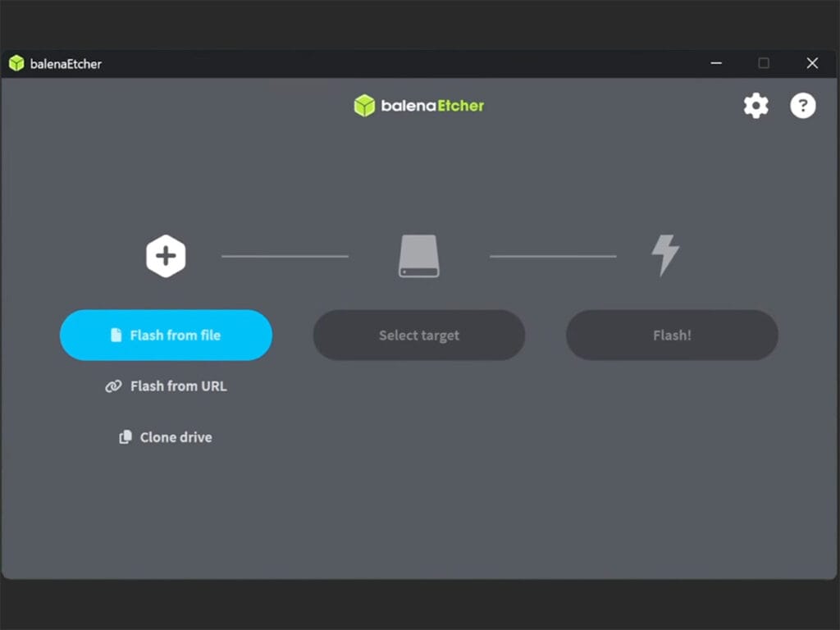Open the Etcher settings gear icon
Viewport: 840px width, 630px height.
pos(756,105)
